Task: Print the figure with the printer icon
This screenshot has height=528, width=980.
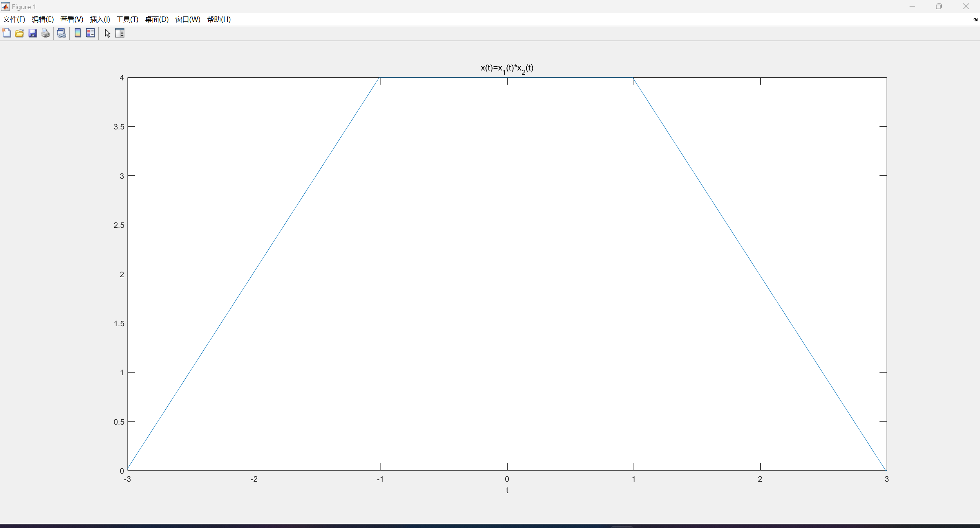Action: pyautogui.click(x=46, y=33)
